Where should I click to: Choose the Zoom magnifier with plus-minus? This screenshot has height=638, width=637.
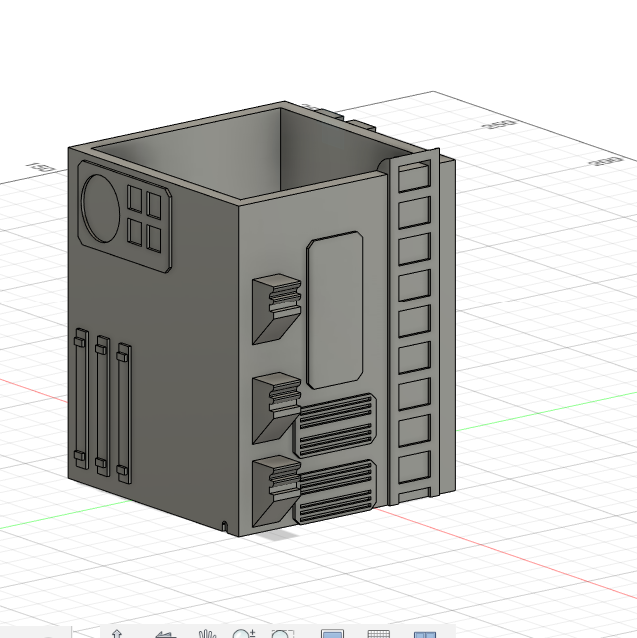[x=244, y=634]
